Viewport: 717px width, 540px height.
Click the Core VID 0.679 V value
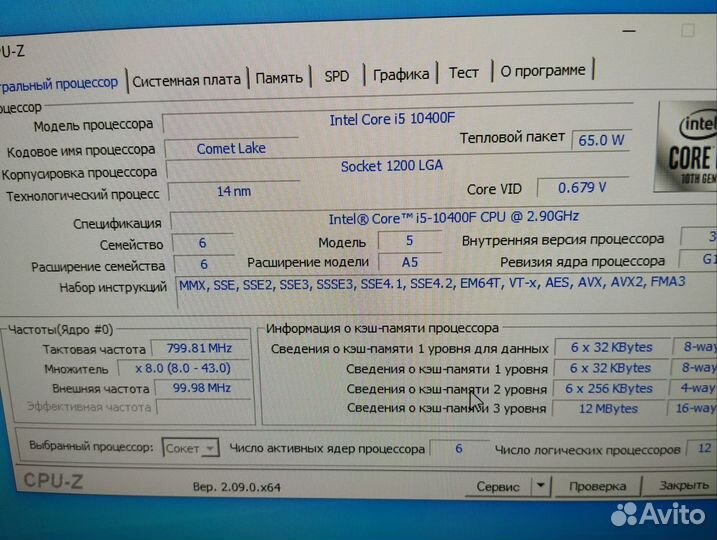pyautogui.click(x=582, y=187)
